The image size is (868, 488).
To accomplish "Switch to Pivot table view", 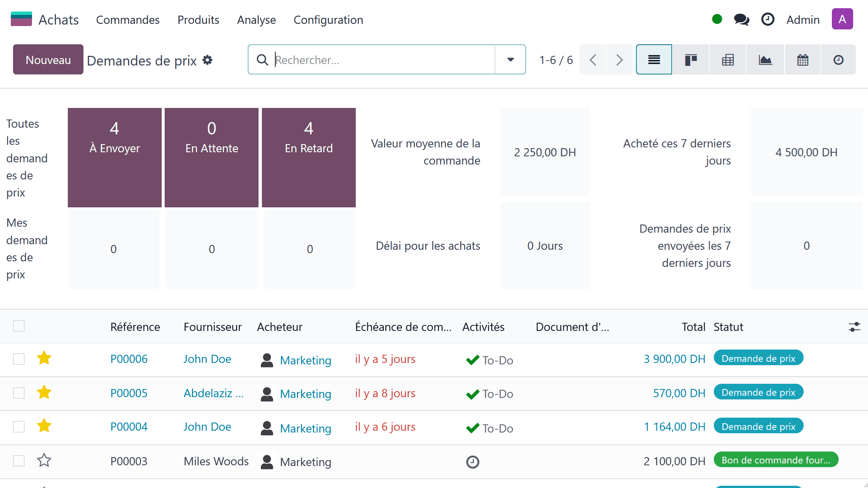I will pyautogui.click(x=728, y=60).
